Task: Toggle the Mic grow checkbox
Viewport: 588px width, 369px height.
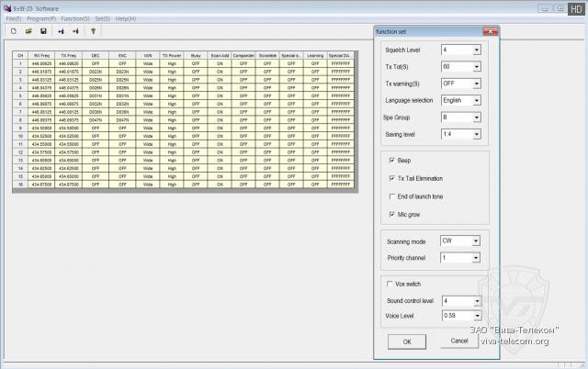Action: (392, 214)
